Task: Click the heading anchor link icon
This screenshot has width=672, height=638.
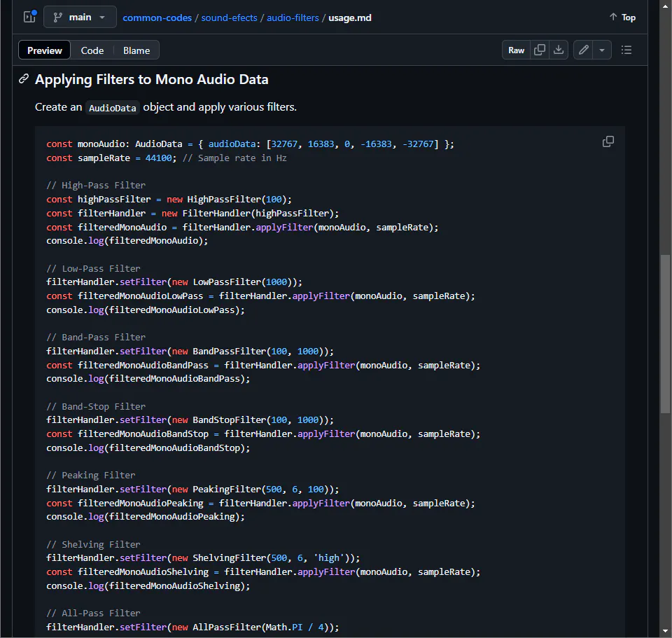Action: [x=24, y=80]
